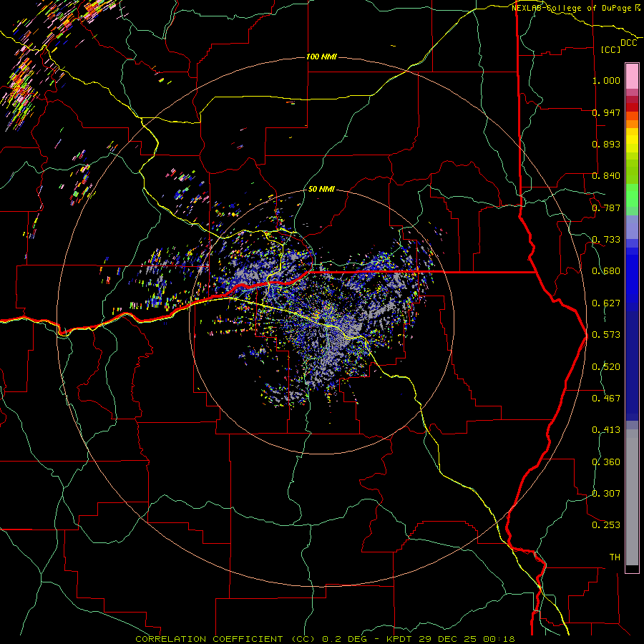The image size is (644, 644).
Task: Click the DCC label above the color scale
Action: point(628,43)
